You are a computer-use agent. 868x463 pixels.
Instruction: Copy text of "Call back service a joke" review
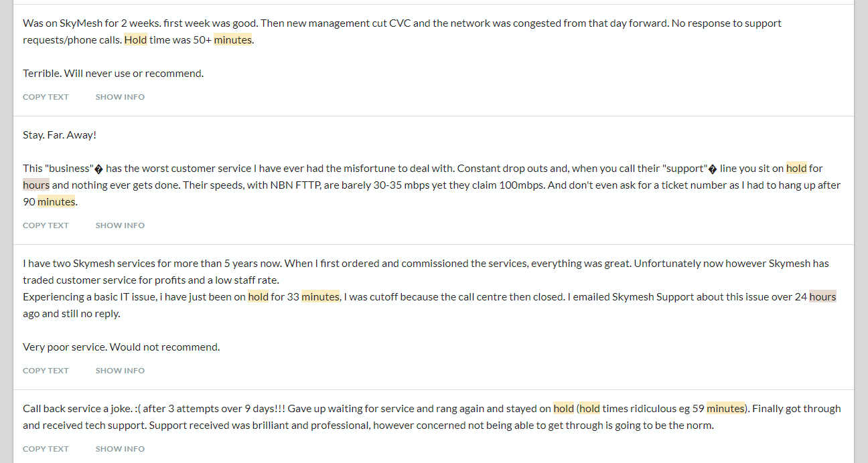click(46, 449)
